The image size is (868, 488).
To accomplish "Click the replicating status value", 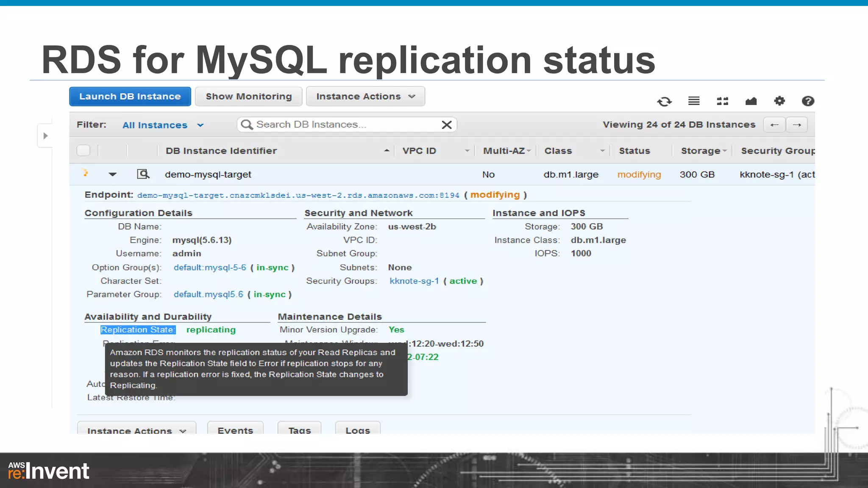I will click(211, 330).
